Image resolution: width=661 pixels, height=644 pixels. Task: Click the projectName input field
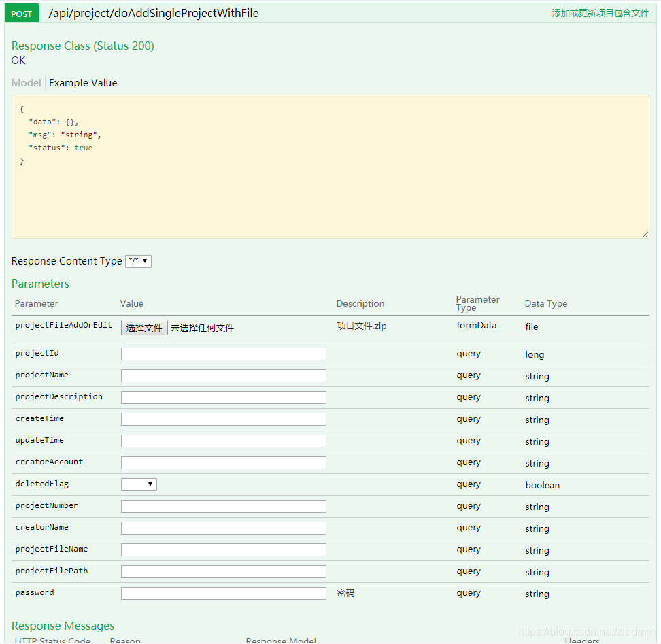click(223, 375)
